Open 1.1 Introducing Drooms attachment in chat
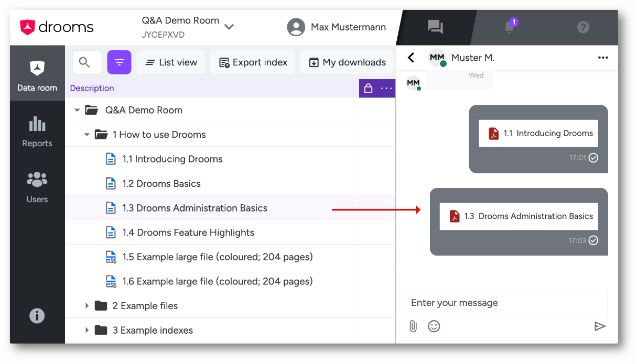The image size is (637, 364). click(x=538, y=134)
